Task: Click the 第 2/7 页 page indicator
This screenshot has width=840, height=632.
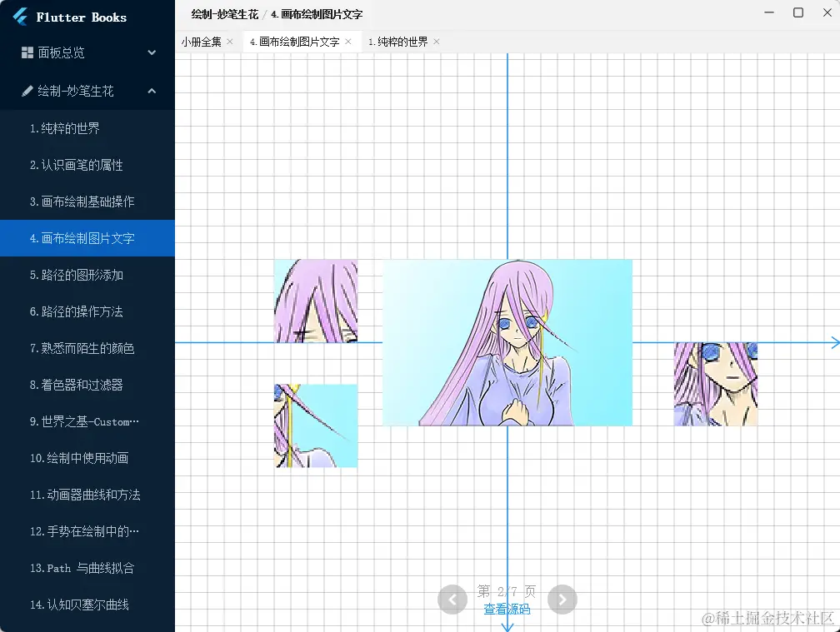Action: point(507,591)
